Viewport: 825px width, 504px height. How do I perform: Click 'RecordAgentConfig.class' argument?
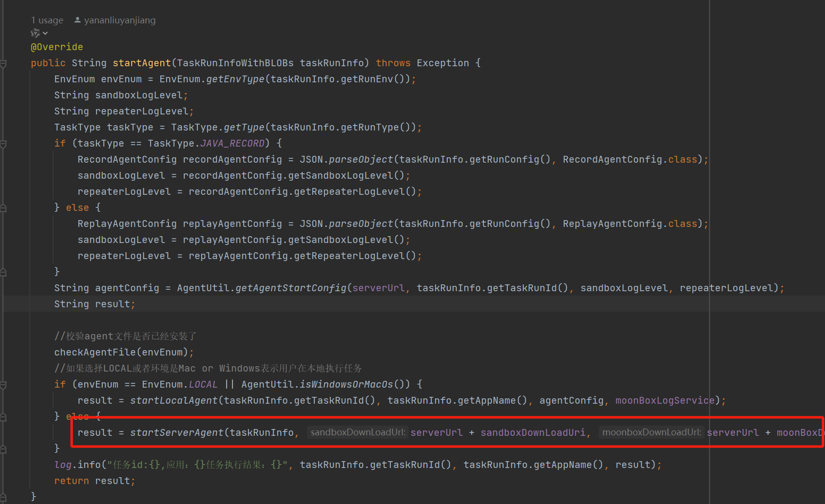(x=630, y=160)
